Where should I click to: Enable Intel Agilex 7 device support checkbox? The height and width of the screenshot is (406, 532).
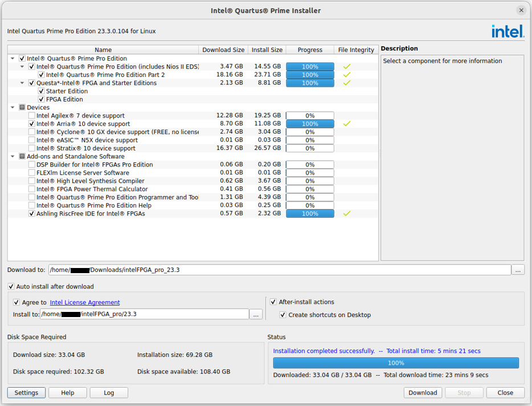point(32,116)
